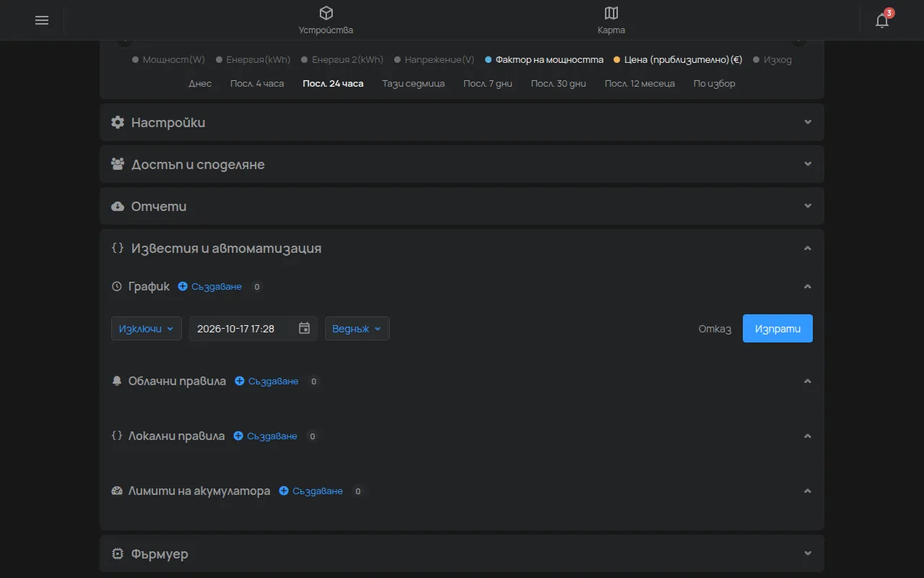924x578 pixels.
Task: Click Отказ to cancel the schedule
Action: 715,329
